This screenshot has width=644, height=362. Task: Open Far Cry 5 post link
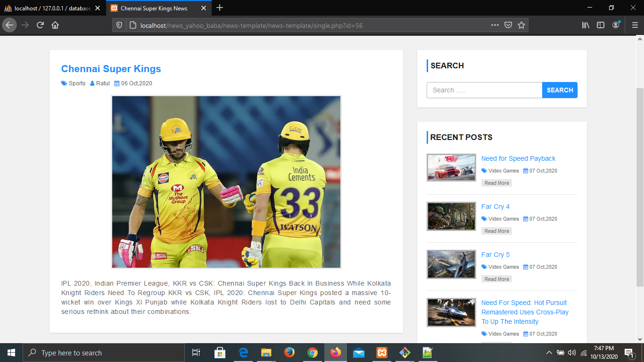(495, 255)
